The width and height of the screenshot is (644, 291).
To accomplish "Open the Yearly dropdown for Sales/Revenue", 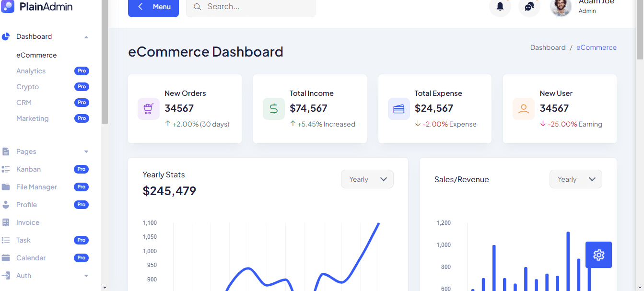I will click(x=576, y=179).
